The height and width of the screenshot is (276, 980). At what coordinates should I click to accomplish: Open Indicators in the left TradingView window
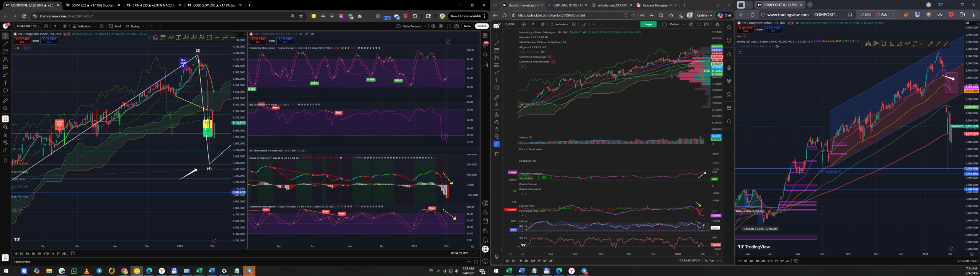pos(82,26)
